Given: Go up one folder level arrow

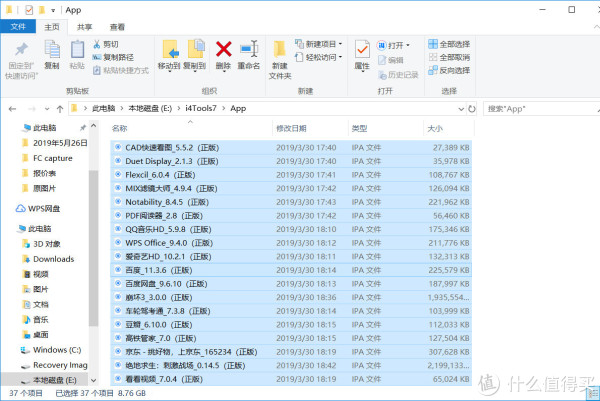Looking at the screenshot, I should [60, 109].
